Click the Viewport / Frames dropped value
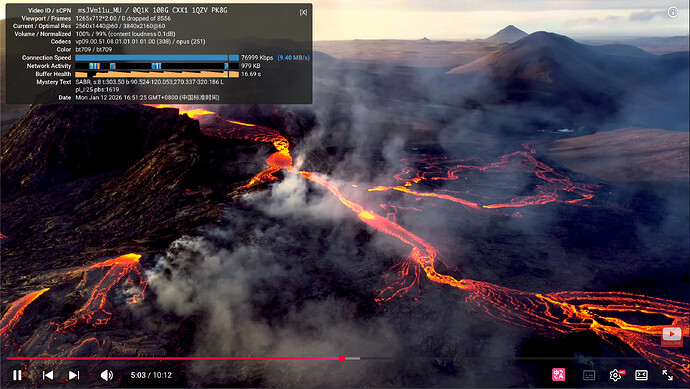This screenshot has width=690, height=389. [x=123, y=18]
